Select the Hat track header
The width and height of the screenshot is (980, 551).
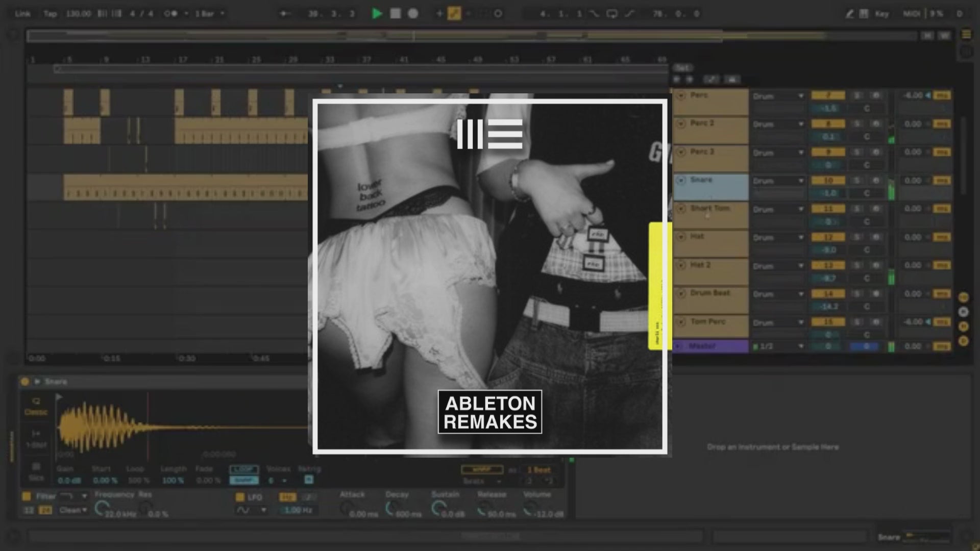click(712, 243)
